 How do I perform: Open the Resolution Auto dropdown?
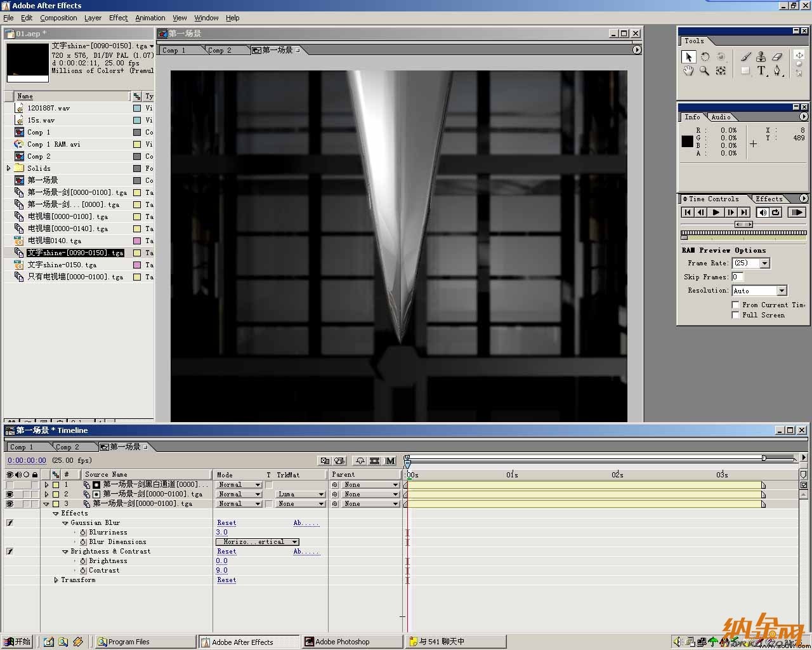[x=759, y=291]
